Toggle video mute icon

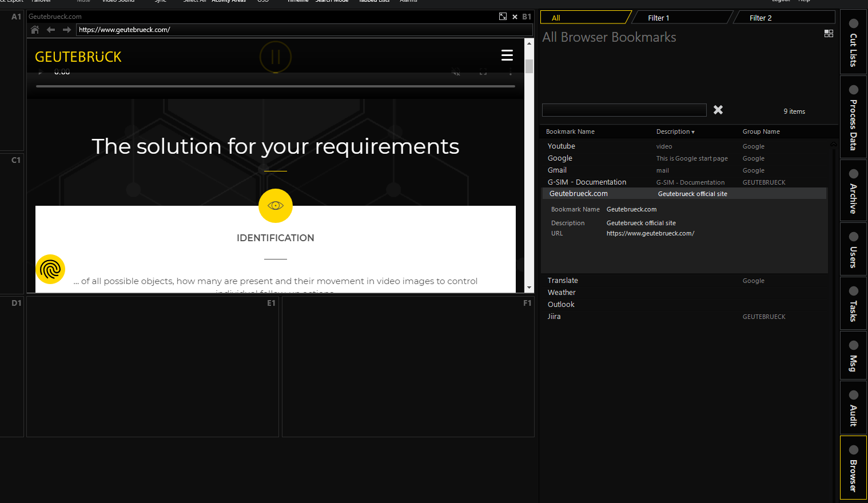pos(456,72)
